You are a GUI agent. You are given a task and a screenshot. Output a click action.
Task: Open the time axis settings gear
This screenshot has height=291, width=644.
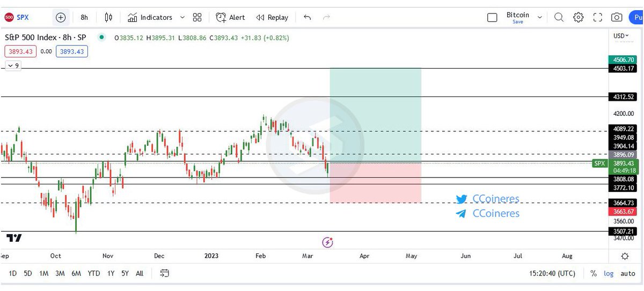tap(625, 256)
